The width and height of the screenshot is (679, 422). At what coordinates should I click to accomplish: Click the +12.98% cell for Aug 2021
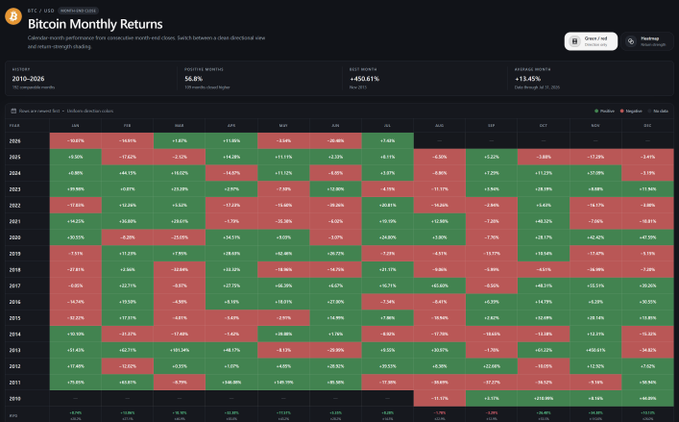point(440,221)
